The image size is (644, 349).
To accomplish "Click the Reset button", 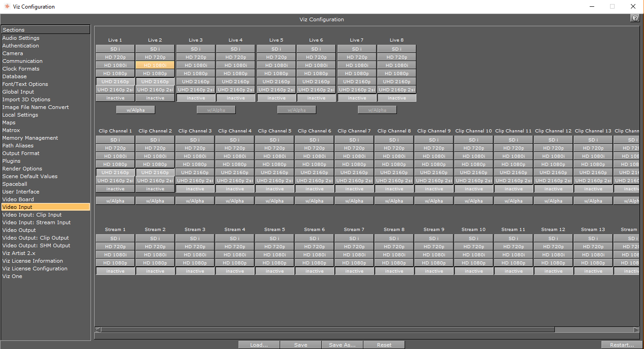I will (384, 345).
